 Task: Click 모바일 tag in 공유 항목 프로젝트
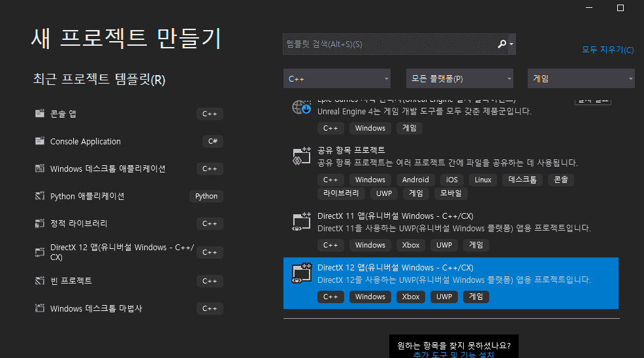click(451, 193)
